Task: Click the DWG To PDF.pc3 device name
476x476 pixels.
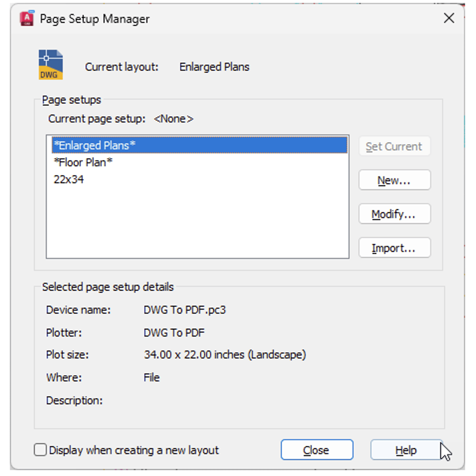Action: pos(184,310)
